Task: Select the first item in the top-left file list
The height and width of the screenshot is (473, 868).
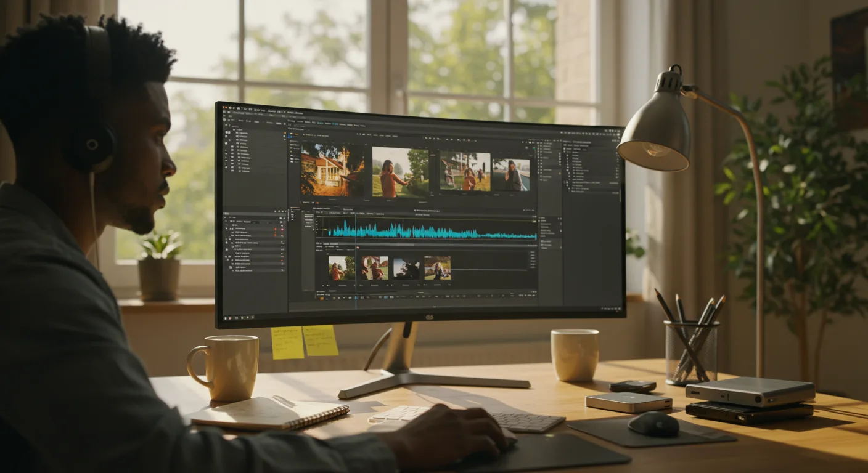Action: [x=242, y=133]
